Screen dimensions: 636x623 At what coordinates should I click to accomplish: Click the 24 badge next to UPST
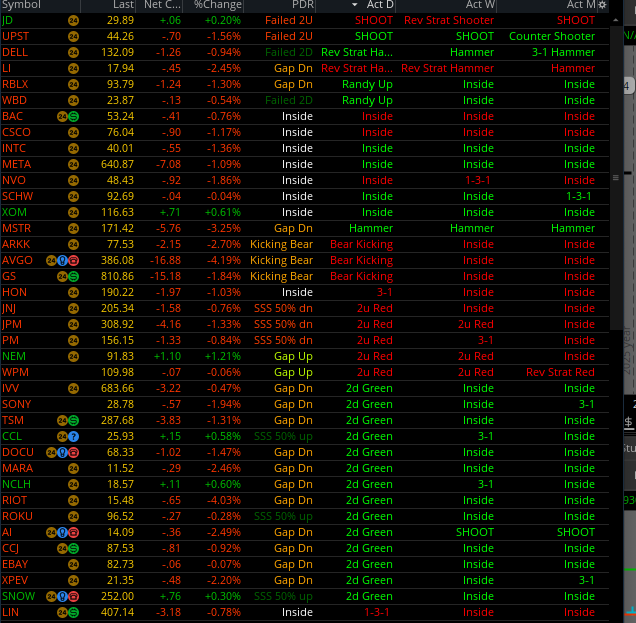(x=73, y=37)
